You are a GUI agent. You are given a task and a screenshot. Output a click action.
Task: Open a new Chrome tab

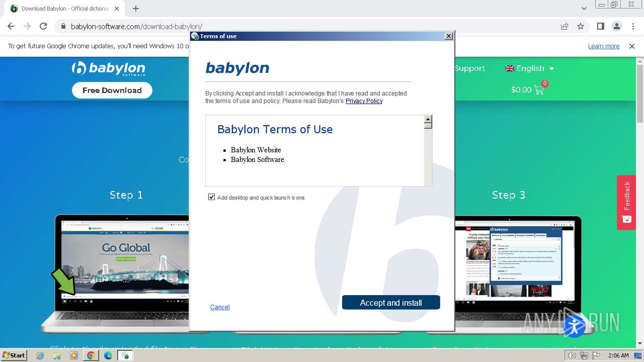tap(136, 9)
